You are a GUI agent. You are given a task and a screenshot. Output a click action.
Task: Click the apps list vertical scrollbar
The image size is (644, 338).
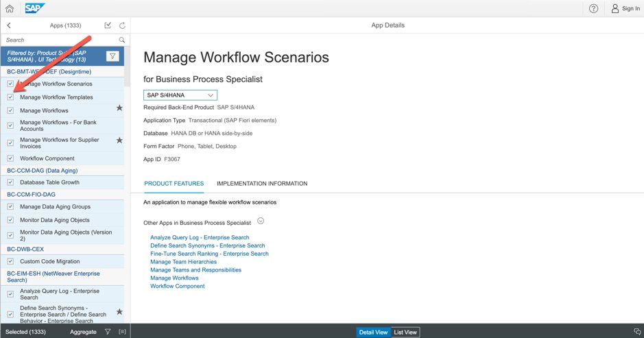tap(127, 66)
